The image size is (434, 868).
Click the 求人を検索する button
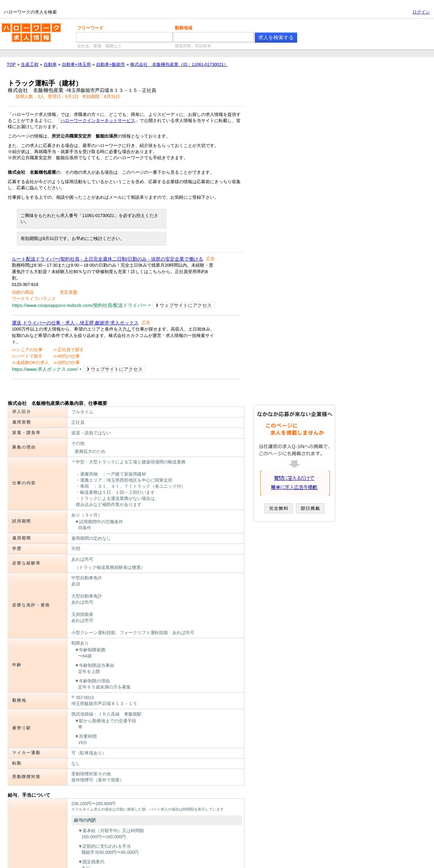pyautogui.click(x=276, y=38)
